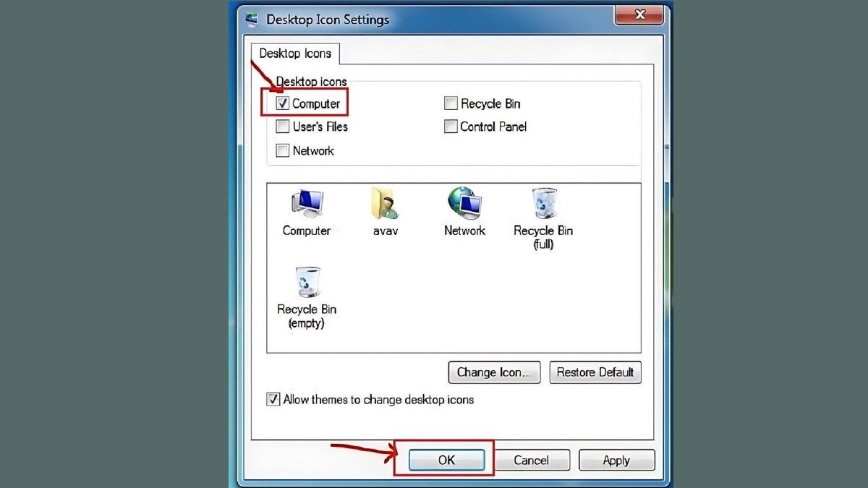Click the Restore Default button
Viewport: 868px width, 488px height.
click(595, 372)
